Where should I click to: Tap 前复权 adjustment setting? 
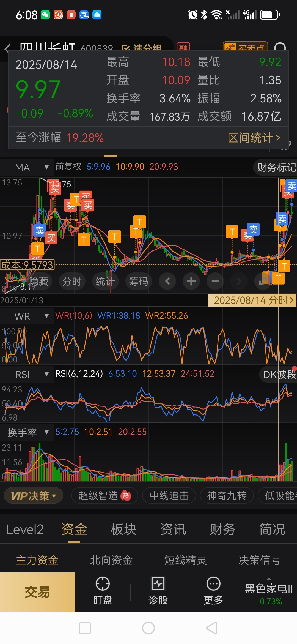point(68,167)
